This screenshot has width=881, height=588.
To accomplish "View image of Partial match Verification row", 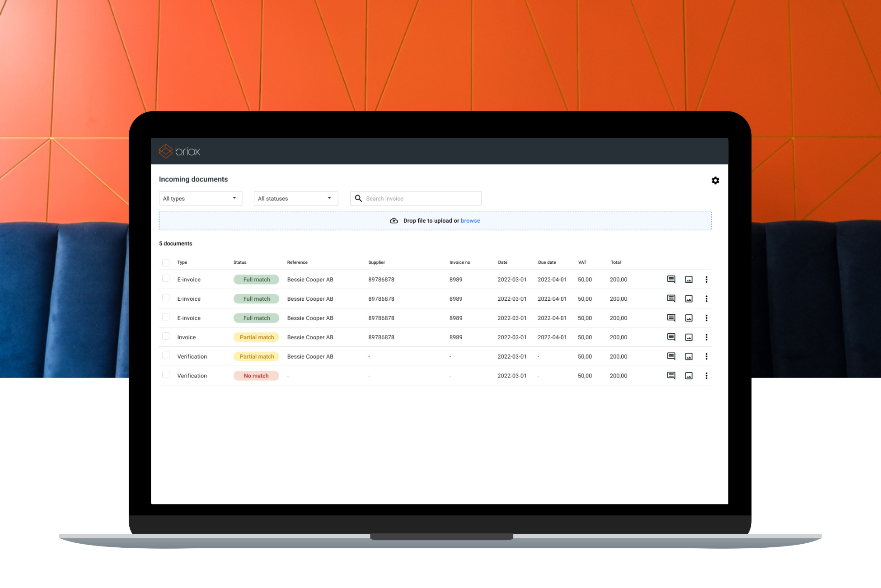I will (689, 357).
